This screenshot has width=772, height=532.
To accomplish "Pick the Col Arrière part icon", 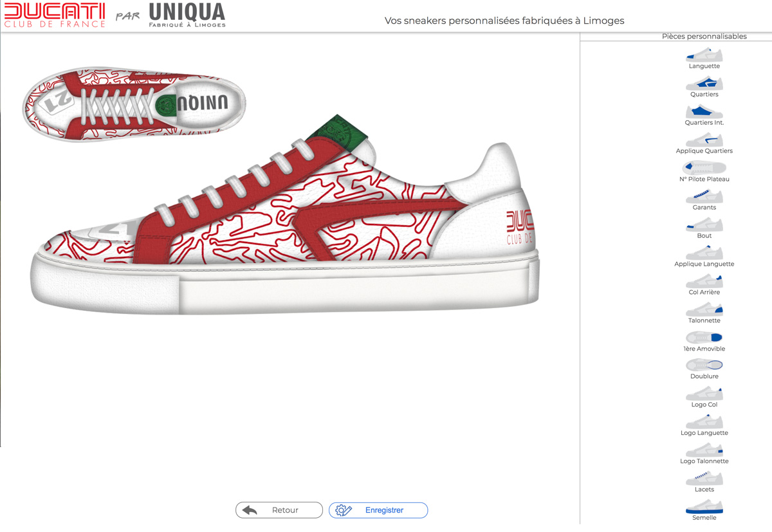I will pyautogui.click(x=704, y=281).
